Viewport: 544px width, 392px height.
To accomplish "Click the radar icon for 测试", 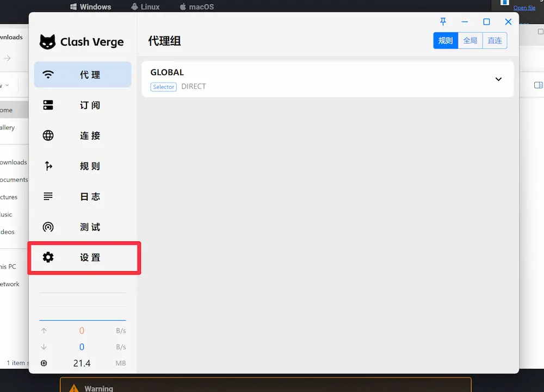I will click(x=48, y=227).
